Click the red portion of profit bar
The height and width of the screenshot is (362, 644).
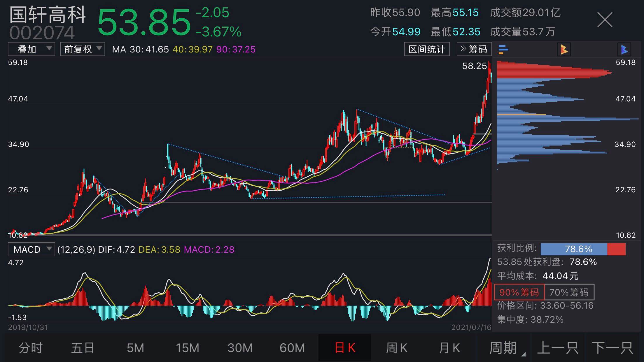click(616, 249)
